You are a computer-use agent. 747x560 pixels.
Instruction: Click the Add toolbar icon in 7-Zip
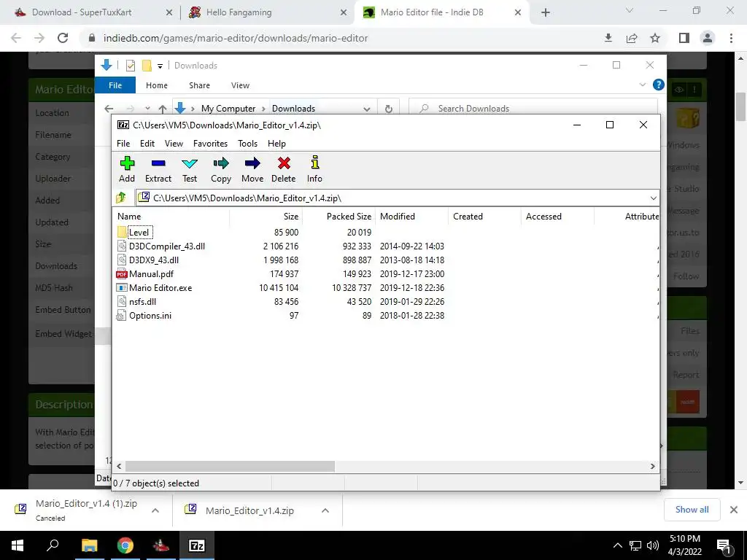[x=127, y=169]
